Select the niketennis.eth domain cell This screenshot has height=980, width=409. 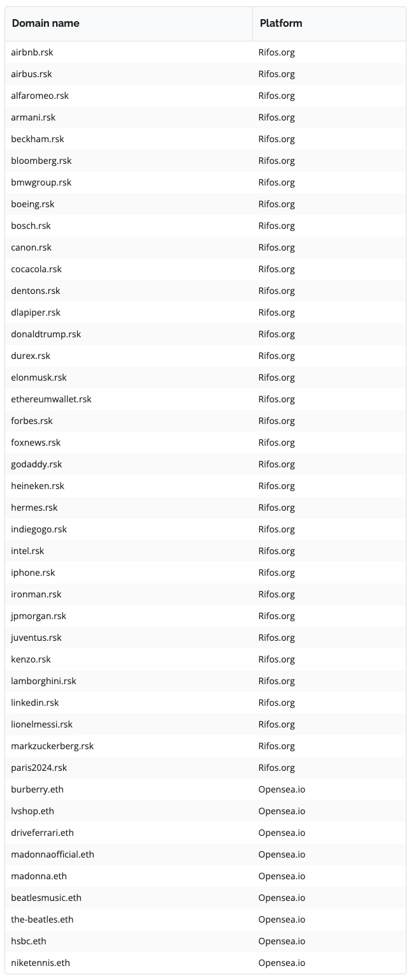click(x=40, y=963)
